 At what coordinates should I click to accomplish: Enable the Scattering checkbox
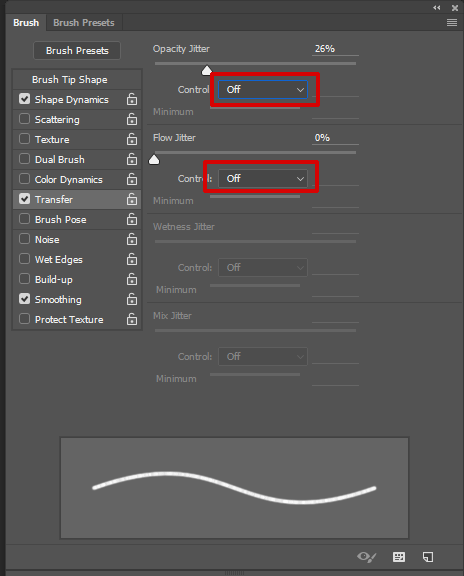pyautogui.click(x=24, y=119)
